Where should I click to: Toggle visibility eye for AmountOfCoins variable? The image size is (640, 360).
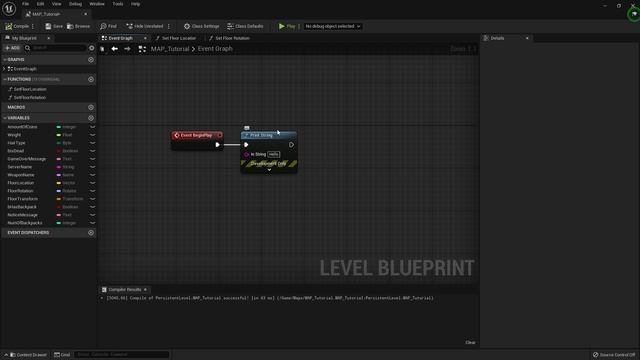click(x=92, y=127)
